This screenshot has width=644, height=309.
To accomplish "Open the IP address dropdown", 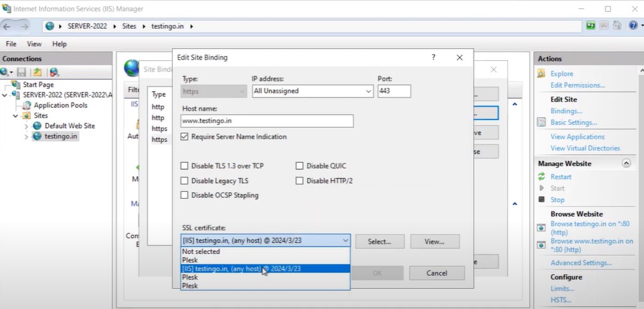I will (369, 91).
